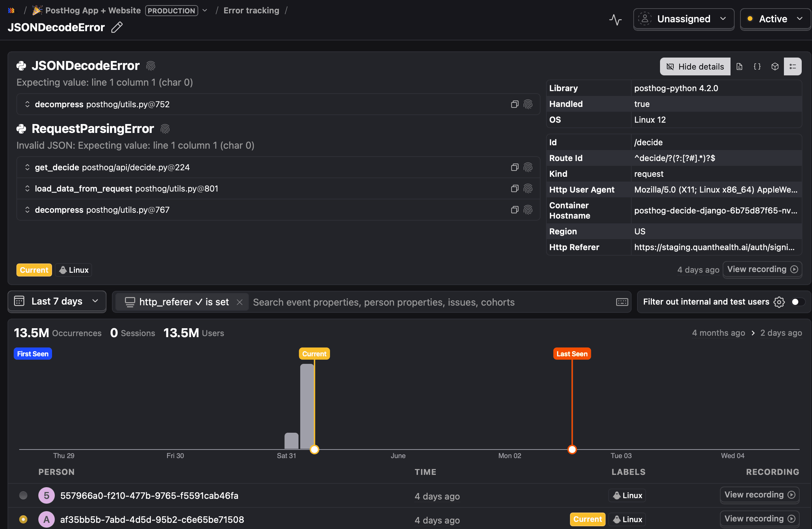Copy the load_data_from_request frame
The image size is (812, 529).
(x=515, y=188)
